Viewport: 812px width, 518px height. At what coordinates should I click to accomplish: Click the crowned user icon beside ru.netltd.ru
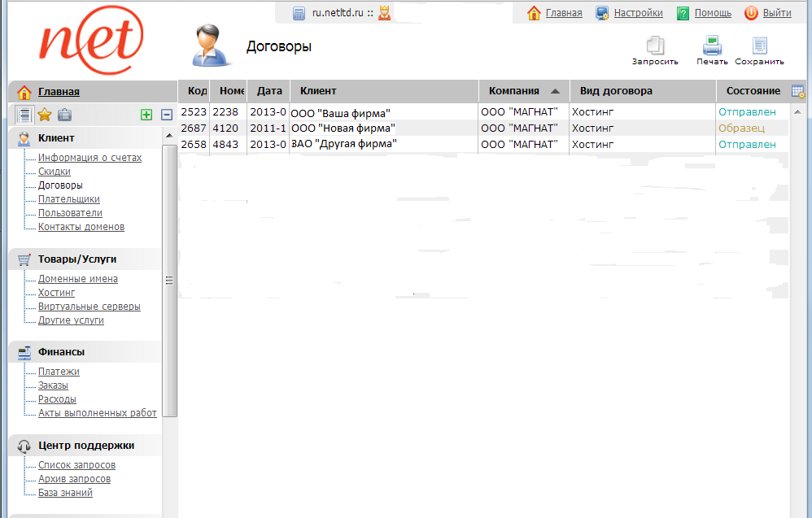[384, 13]
